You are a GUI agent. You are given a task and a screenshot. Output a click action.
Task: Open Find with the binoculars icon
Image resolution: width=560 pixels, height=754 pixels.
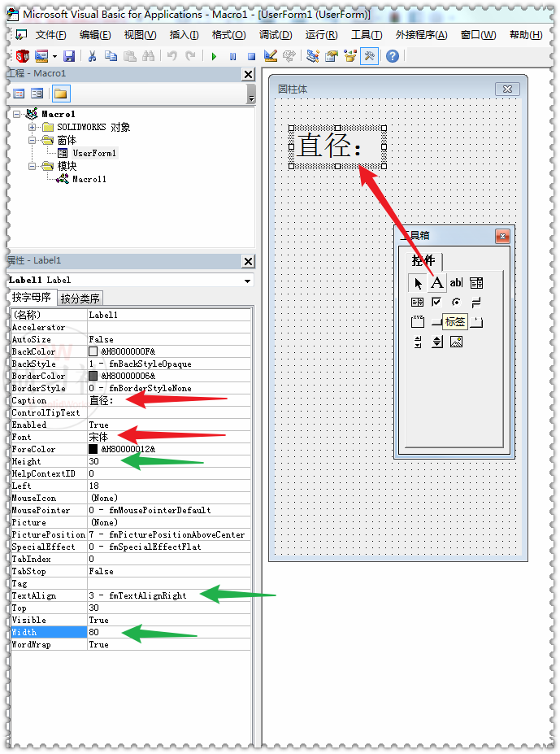pyautogui.click(x=149, y=56)
